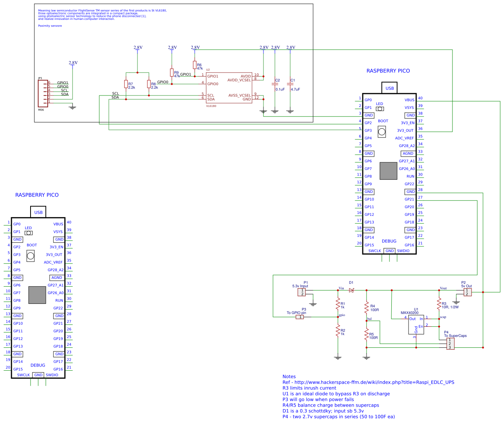Select the 'M06' label below JP1
The image size is (504, 423).
pos(41,110)
